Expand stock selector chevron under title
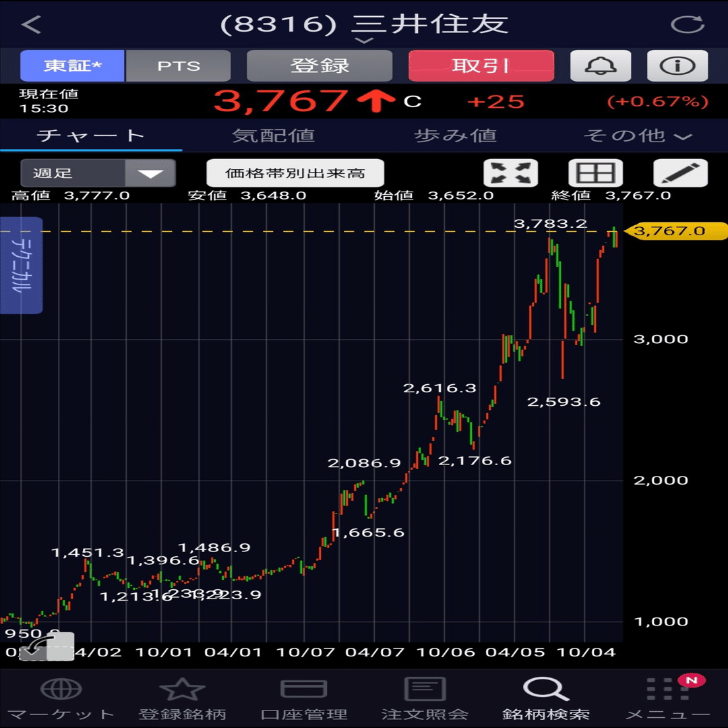The image size is (728, 728). pyautogui.click(x=364, y=41)
